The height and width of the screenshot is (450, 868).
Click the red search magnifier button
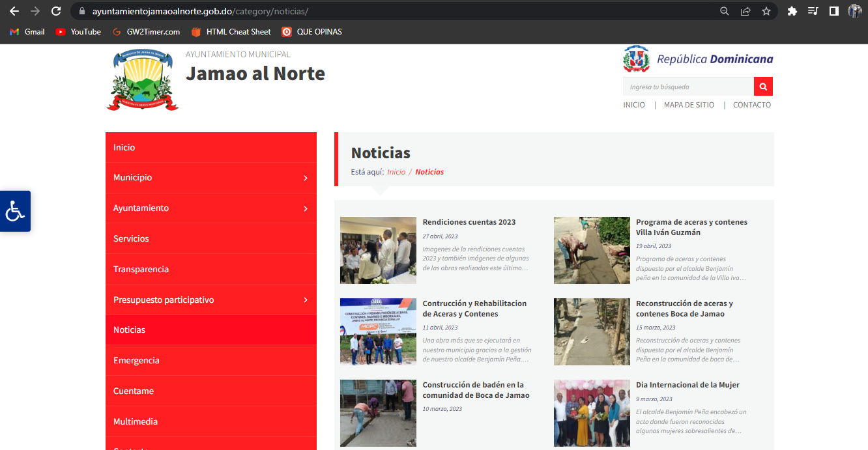click(x=763, y=87)
